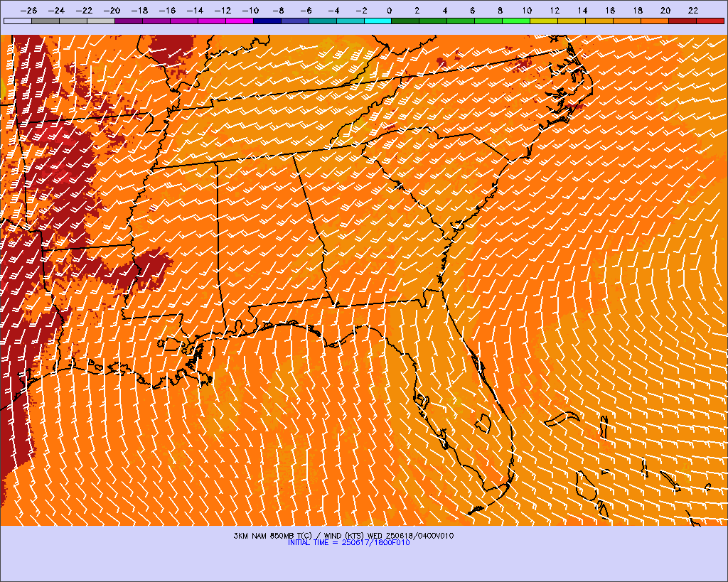The height and width of the screenshot is (582, 728).
Task: Select the 0 scale label
Action: [x=389, y=10]
